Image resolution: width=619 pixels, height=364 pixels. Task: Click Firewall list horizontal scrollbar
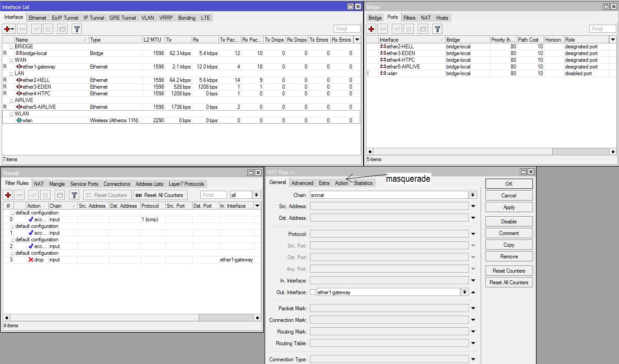[x=132, y=318]
